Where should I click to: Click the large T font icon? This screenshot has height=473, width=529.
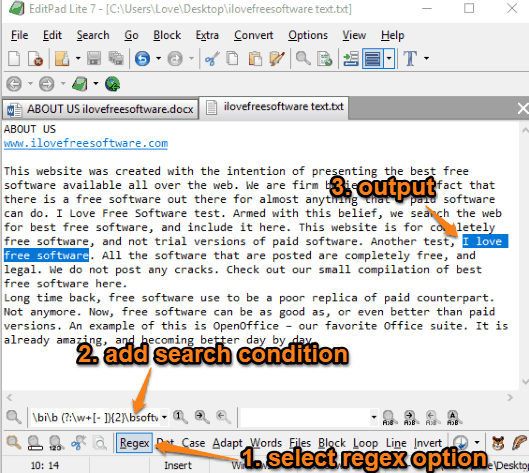pos(410,58)
